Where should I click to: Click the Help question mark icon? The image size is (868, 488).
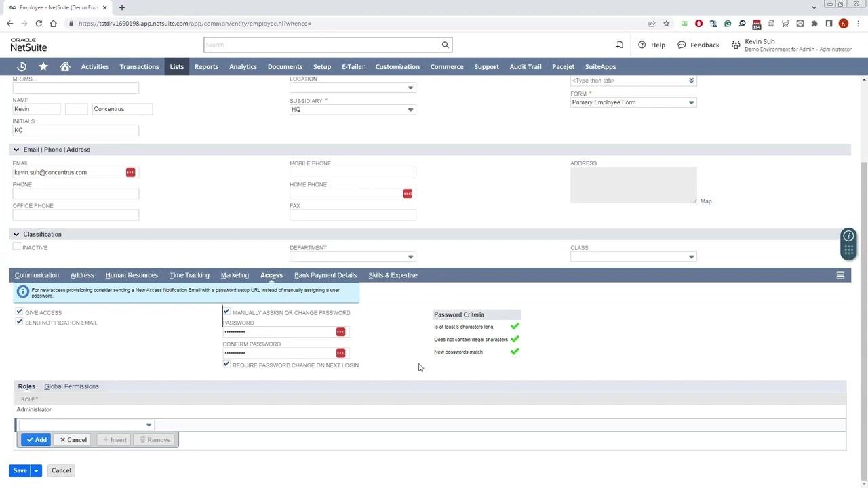pos(642,45)
